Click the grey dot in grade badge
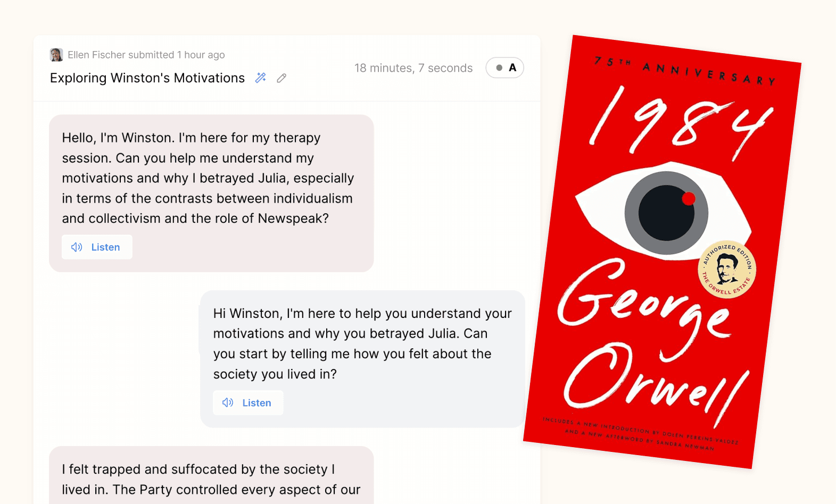The width and height of the screenshot is (836, 504). coord(499,68)
